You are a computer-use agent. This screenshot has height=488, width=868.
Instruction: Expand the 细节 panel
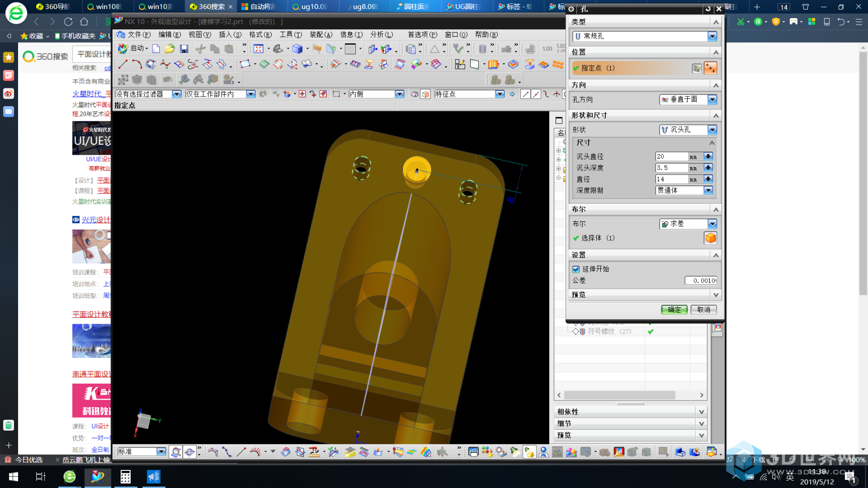(x=702, y=424)
